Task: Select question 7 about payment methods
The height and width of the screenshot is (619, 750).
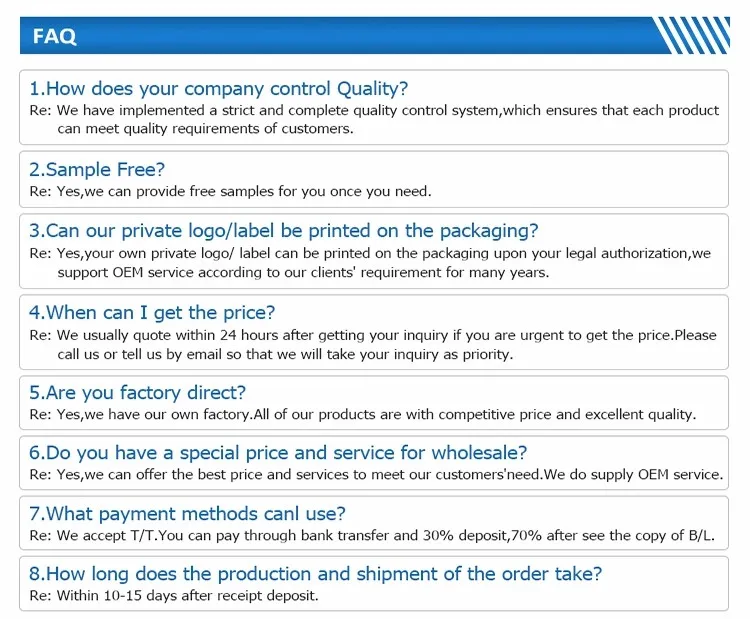Action: (x=187, y=514)
